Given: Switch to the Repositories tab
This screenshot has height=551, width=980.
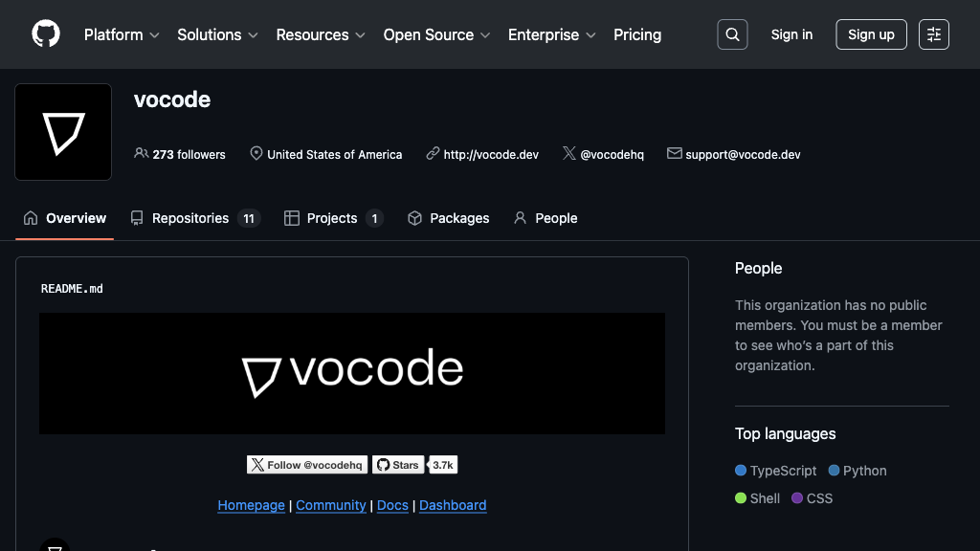Looking at the screenshot, I should (189, 218).
